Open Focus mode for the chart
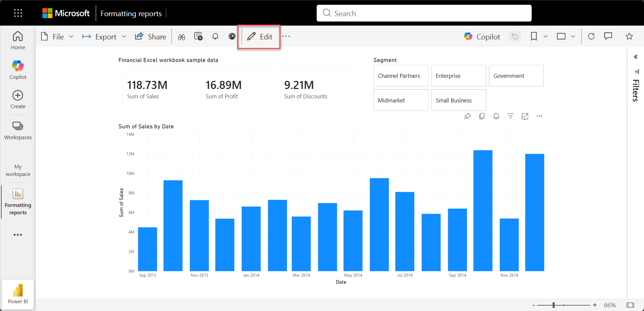 525,116
